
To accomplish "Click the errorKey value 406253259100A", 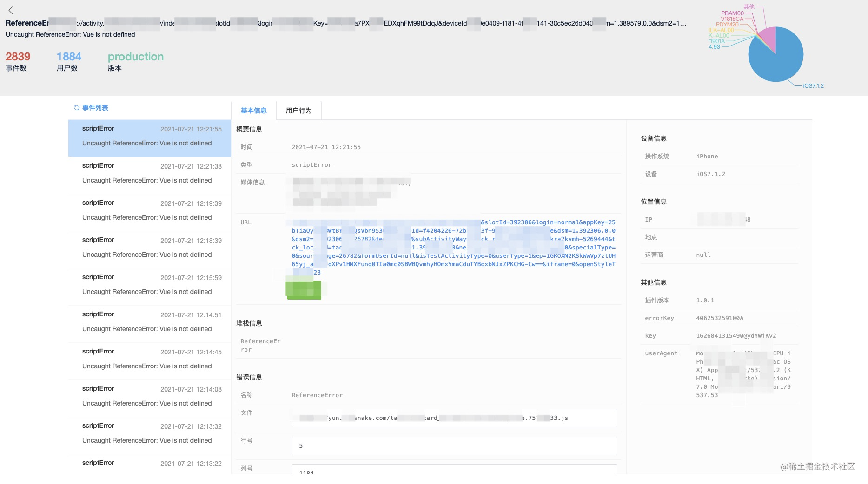I will pyautogui.click(x=720, y=318).
